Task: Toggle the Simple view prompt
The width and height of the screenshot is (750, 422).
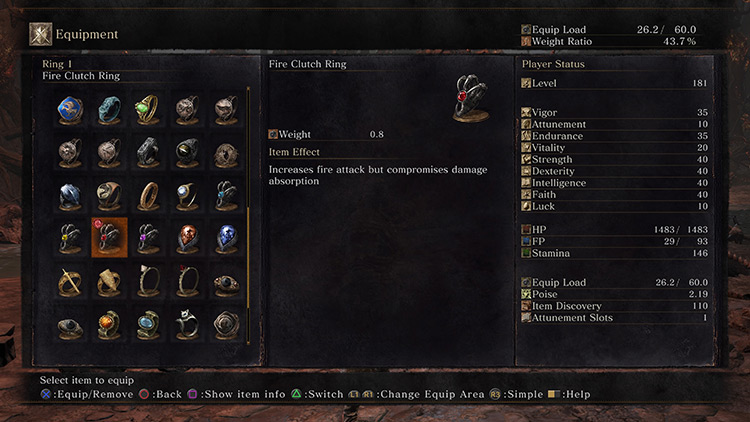Action: point(516,394)
